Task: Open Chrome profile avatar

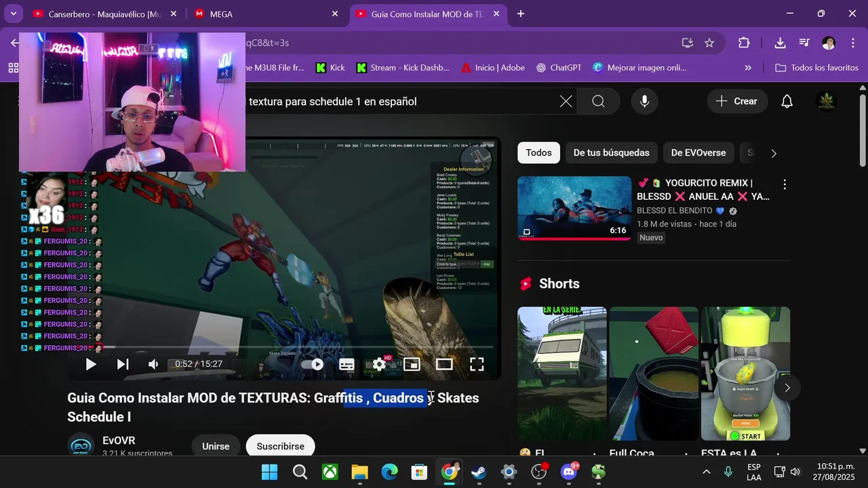Action: pos(829,43)
